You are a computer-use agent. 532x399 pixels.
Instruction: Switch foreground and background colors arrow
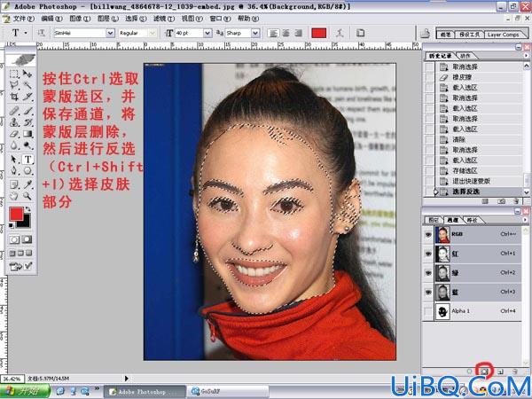(27, 209)
